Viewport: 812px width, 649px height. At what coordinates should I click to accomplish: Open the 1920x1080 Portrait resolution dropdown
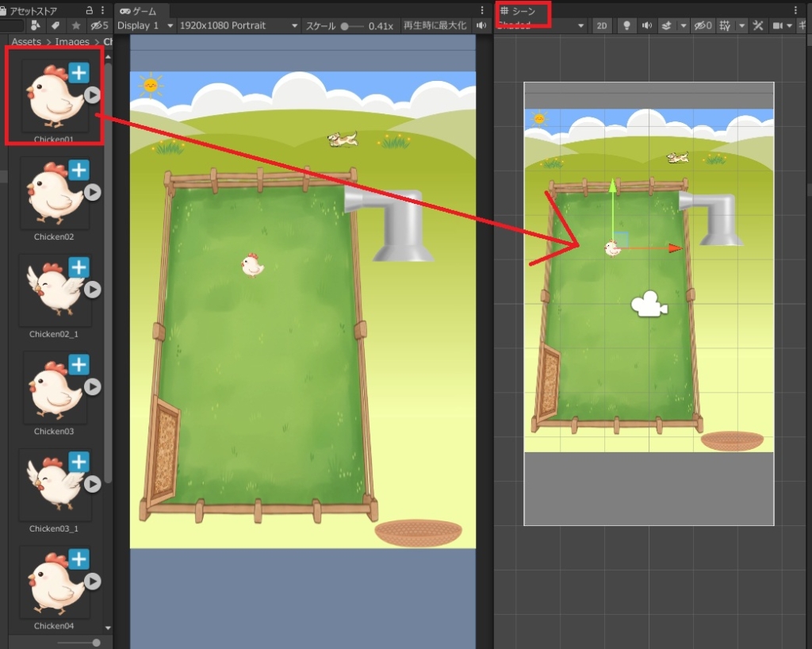[x=238, y=25]
